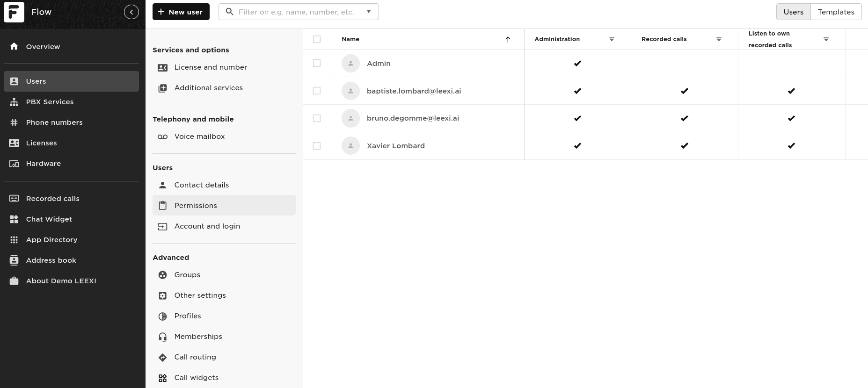Click Xavier Lombard's avatar icon

click(x=350, y=146)
